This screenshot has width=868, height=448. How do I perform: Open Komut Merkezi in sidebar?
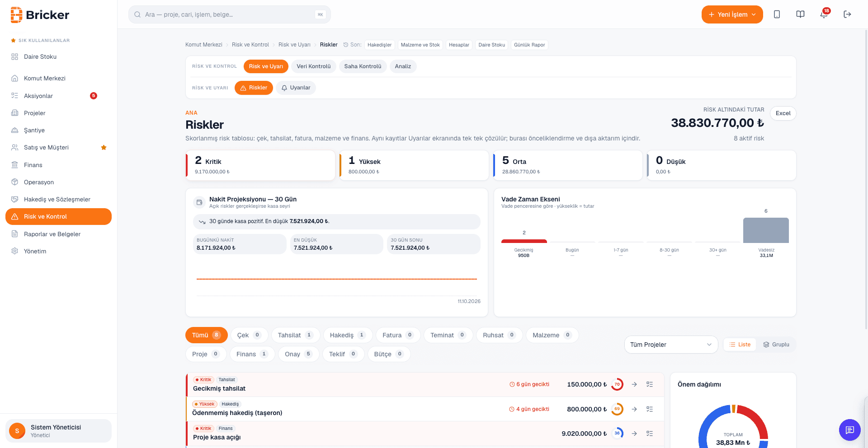tap(58, 79)
